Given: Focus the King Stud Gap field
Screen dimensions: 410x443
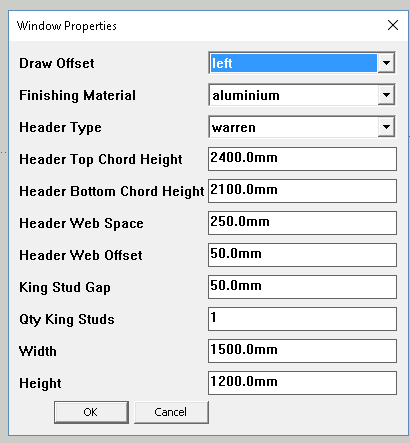Looking at the screenshot, I should pyautogui.click(x=302, y=287).
